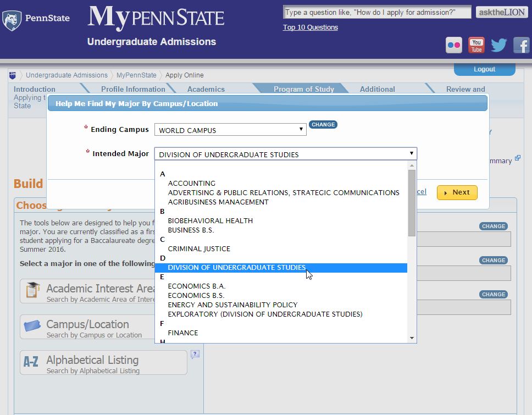Click external link icon next to Summary
The height and width of the screenshot is (415, 532).
(x=517, y=158)
